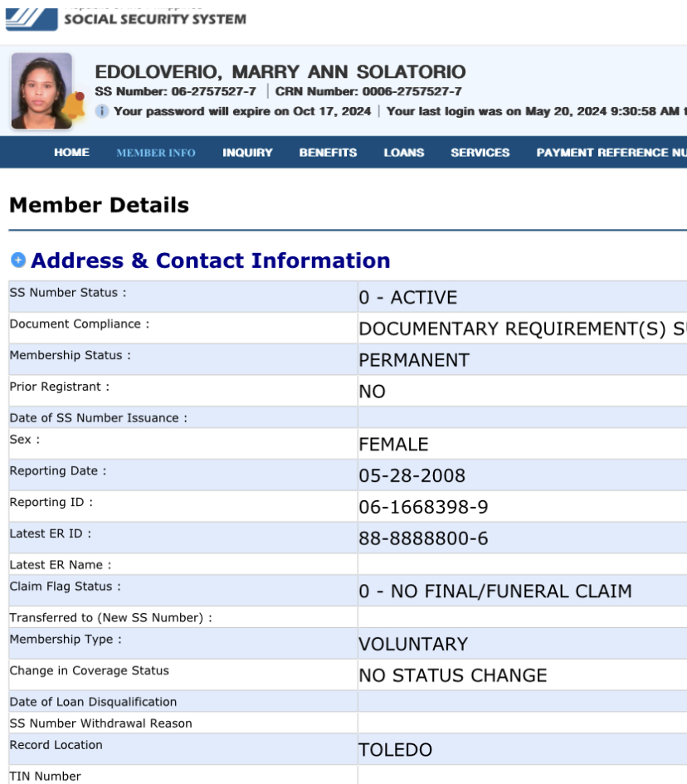Open the PAYMENT REFERENCE menu item
Screen dimensions: 687x784
(x=611, y=153)
